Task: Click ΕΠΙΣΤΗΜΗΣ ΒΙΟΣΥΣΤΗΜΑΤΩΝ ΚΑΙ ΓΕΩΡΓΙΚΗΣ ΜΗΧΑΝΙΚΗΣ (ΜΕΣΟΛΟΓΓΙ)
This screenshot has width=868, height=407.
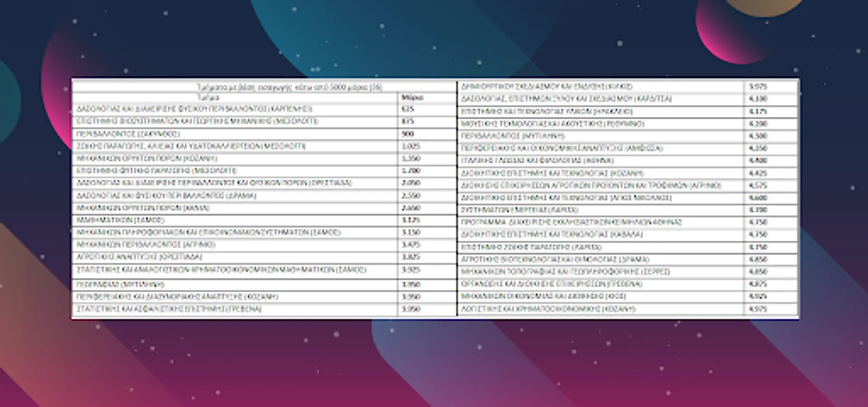Action: (x=197, y=121)
